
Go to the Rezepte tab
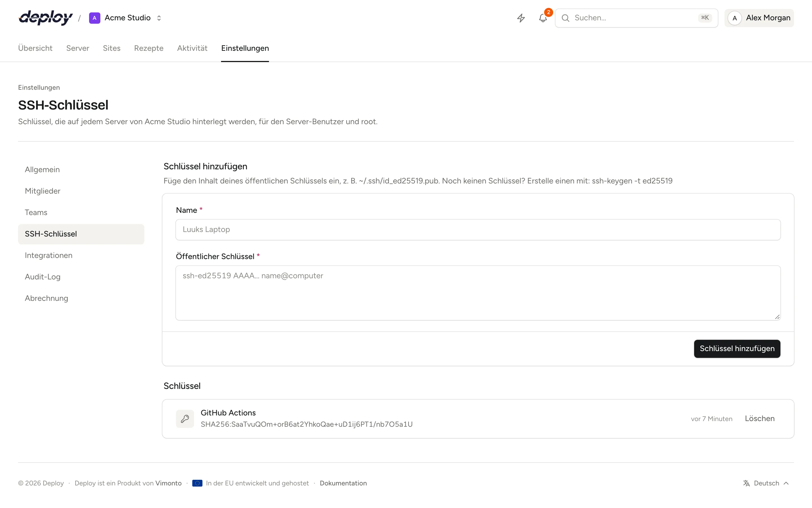tap(149, 48)
